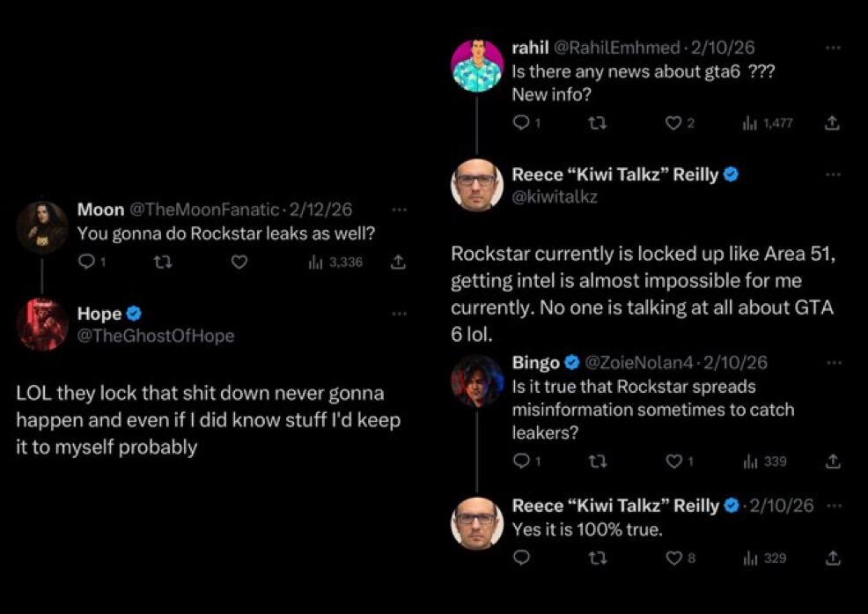Image resolution: width=868 pixels, height=614 pixels.
Task: Like Moon's tweet about Rockstar leaks
Action: coord(238,262)
